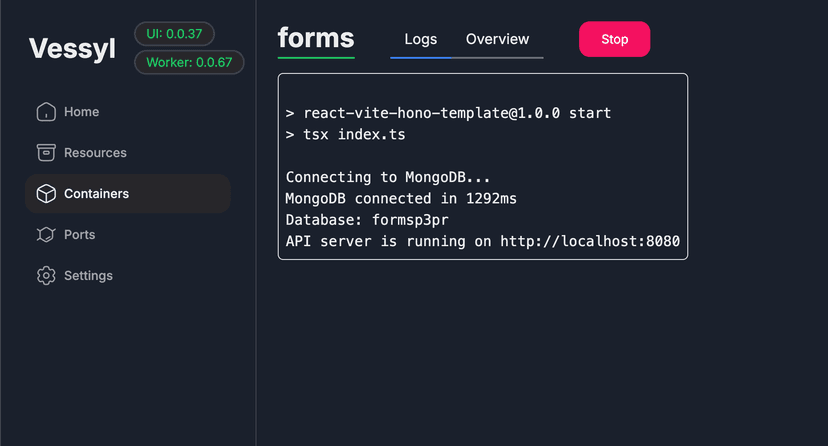The width and height of the screenshot is (828, 446).
Task: Click the Settings gear icon
Action: click(x=46, y=276)
